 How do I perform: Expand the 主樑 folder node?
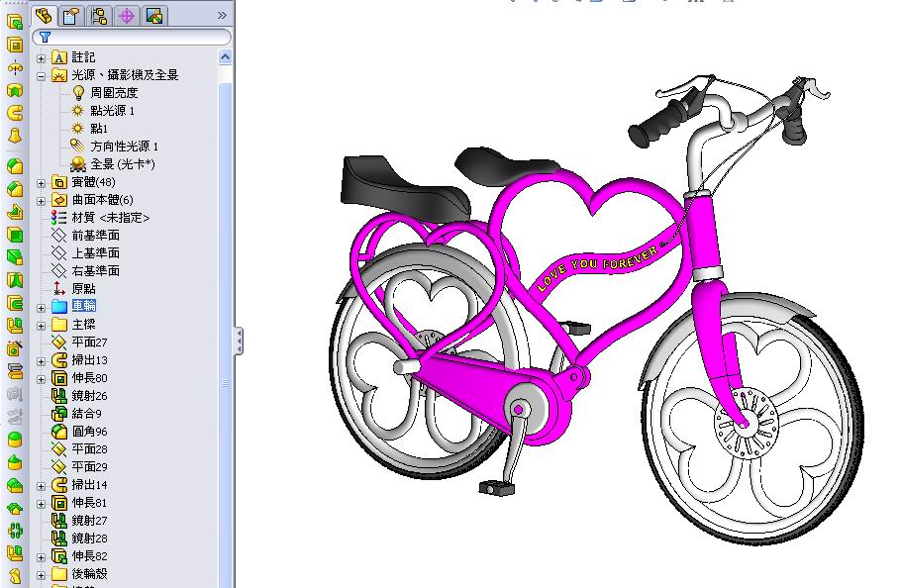[x=41, y=326]
